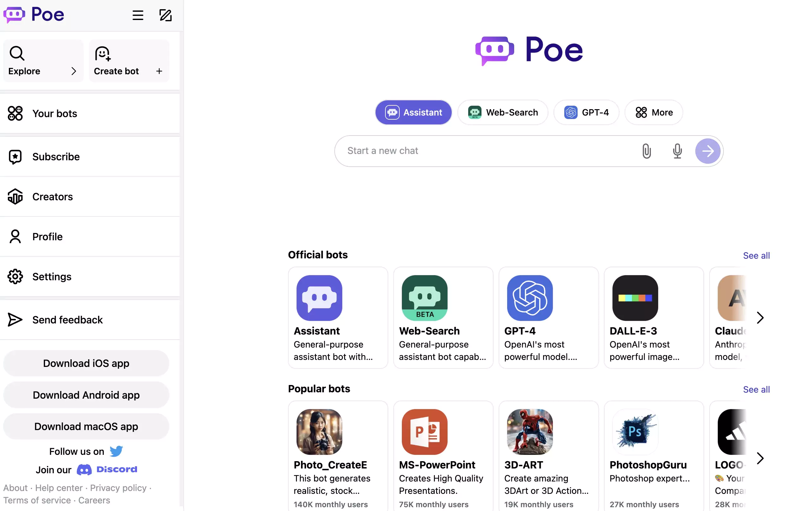Click the GPT-4 title text

pyautogui.click(x=520, y=331)
